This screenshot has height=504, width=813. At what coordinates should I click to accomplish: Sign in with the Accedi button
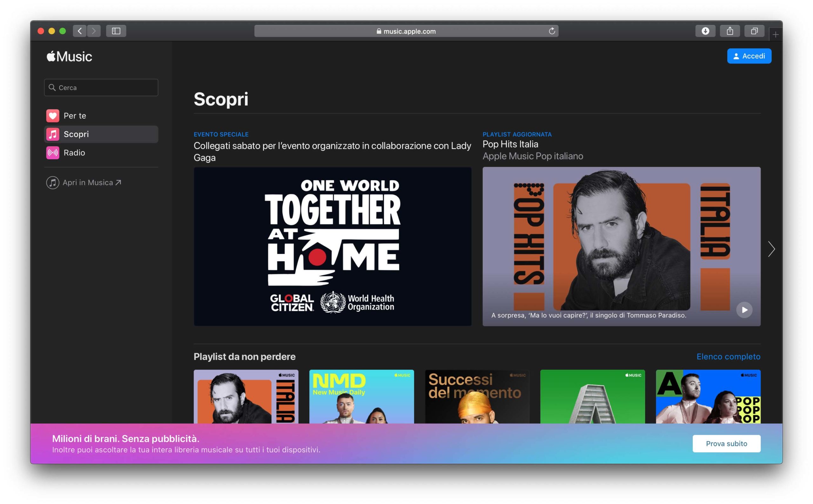point(749,56)
